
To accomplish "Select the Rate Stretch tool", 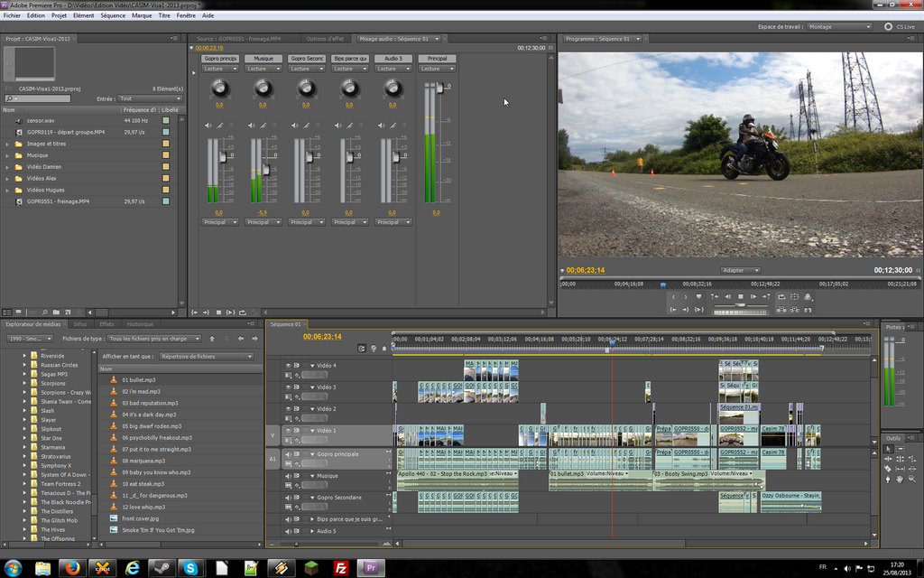I will coord(912,459).
